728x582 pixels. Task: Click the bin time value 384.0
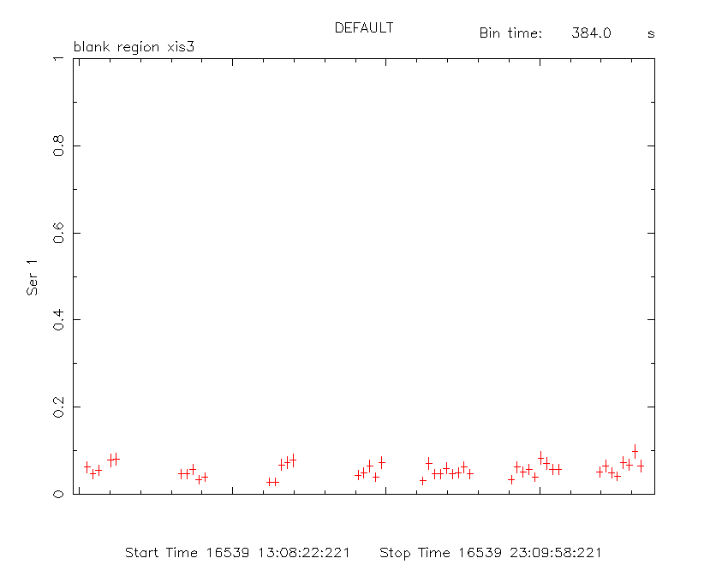(x=591, y=33)
